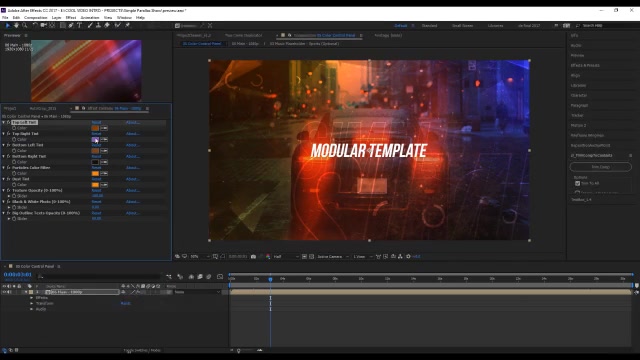Toggle frame blending in timeline header
Viewport: 640px width, 360px height.
pyautogui.click(x=200, y=277)
